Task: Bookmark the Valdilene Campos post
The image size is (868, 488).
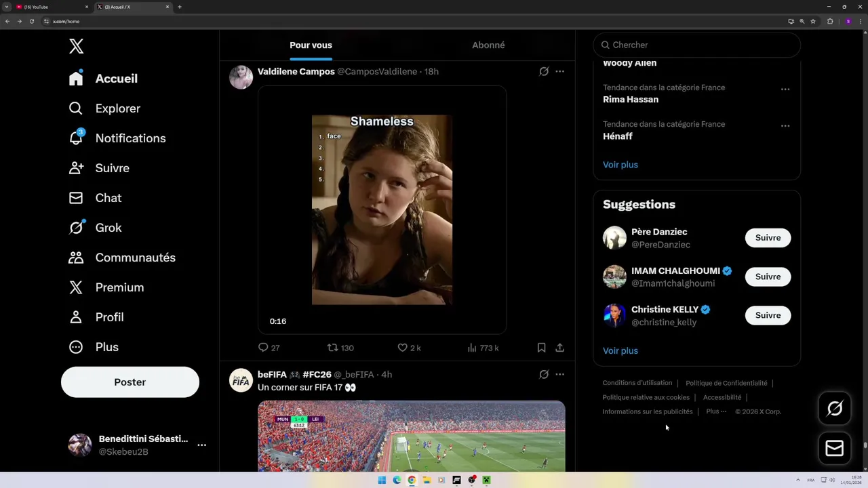Action: click(x=541, y=348)
